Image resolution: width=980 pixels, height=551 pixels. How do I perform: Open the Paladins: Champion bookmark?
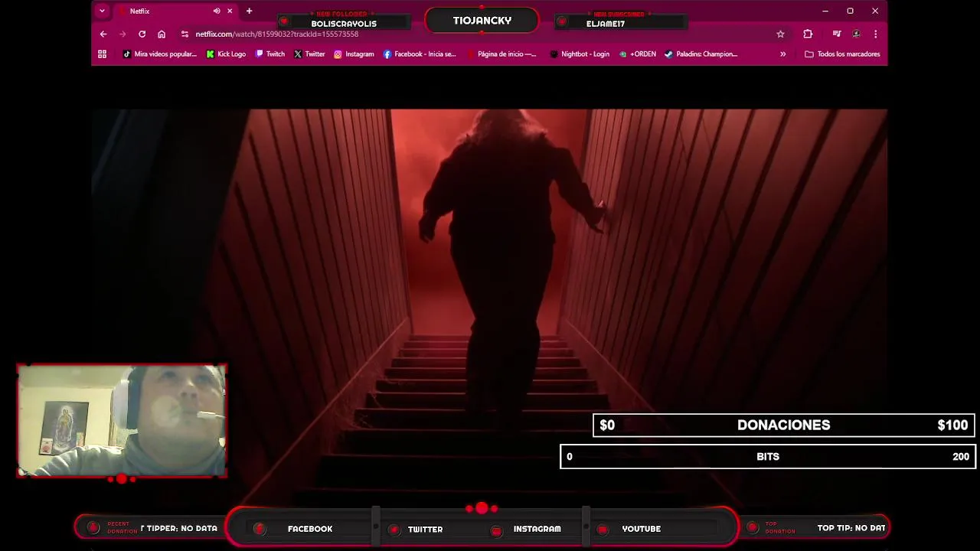[x=701, y=54]
